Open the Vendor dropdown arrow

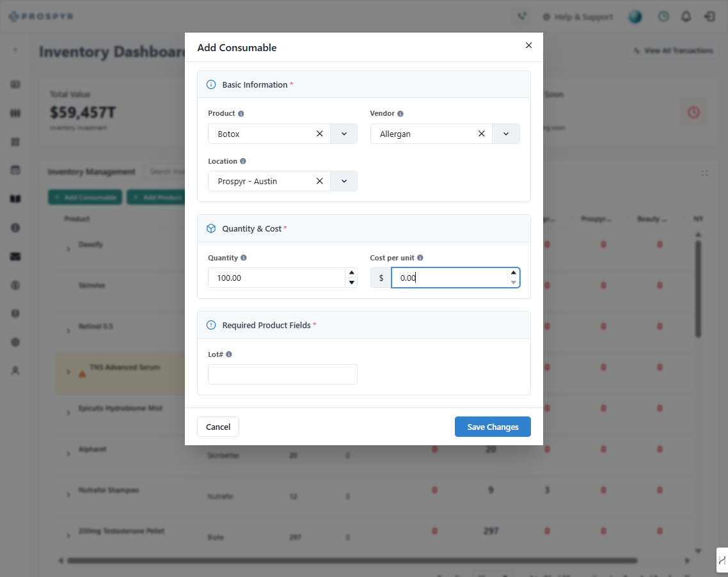pos(506,134)
